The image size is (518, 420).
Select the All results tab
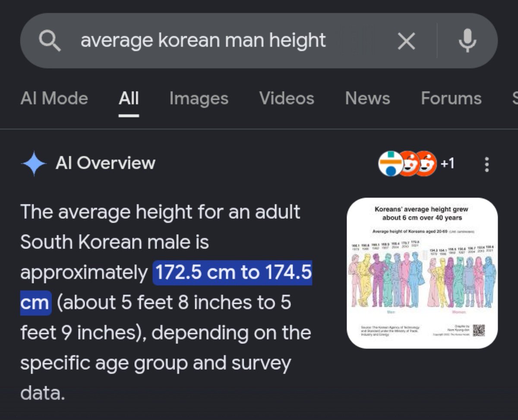tap(129, 99)
